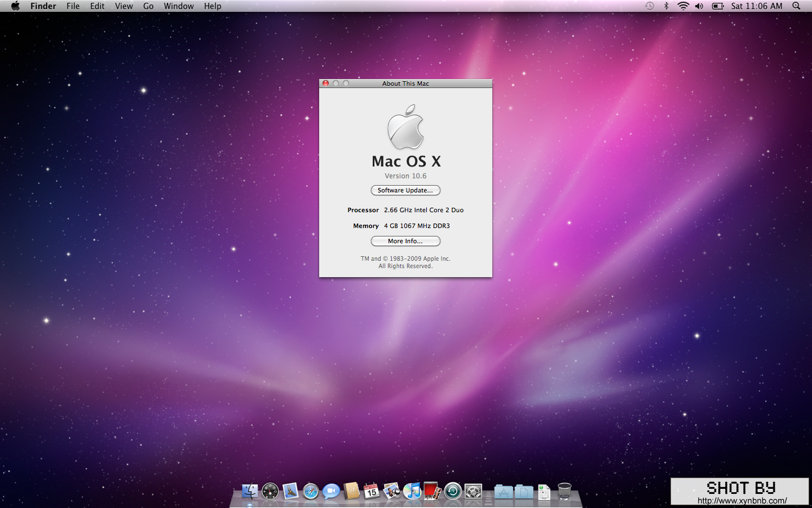
Task: Open the Bluetooth status menu
Action: [666, 6]
